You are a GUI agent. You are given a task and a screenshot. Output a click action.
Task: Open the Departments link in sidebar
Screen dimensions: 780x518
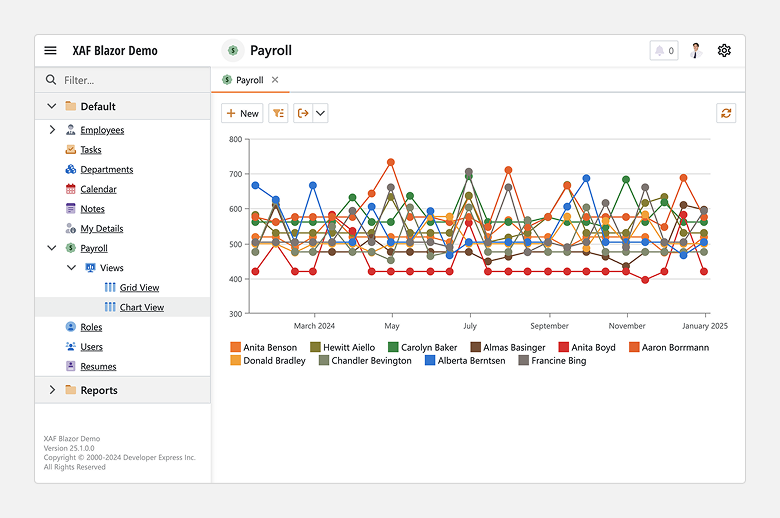[106, 170]
